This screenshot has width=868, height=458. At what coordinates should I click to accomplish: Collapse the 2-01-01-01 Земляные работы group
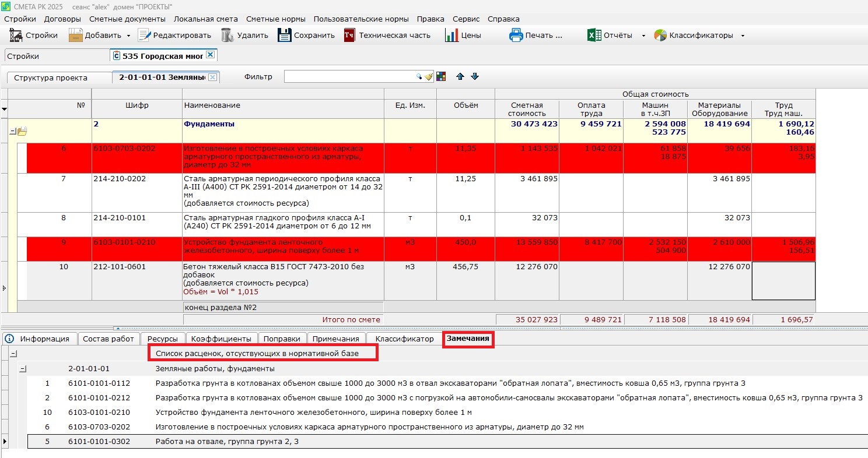point(23,368)
